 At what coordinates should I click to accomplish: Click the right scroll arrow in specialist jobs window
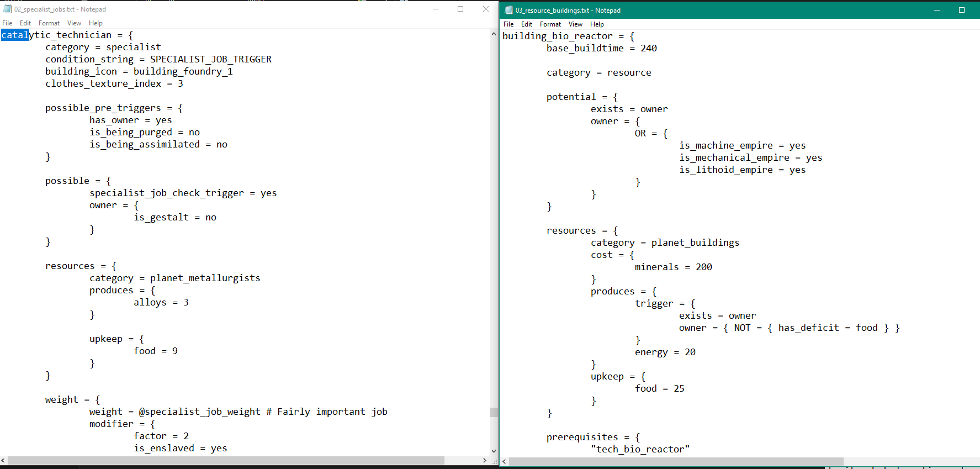click(x=485, y=460)
